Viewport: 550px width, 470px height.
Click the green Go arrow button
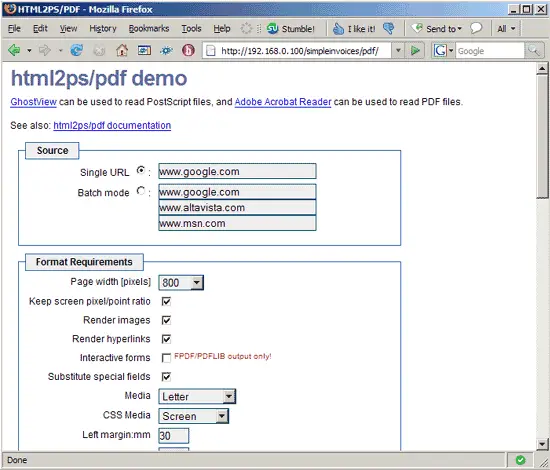click(415, 51)
